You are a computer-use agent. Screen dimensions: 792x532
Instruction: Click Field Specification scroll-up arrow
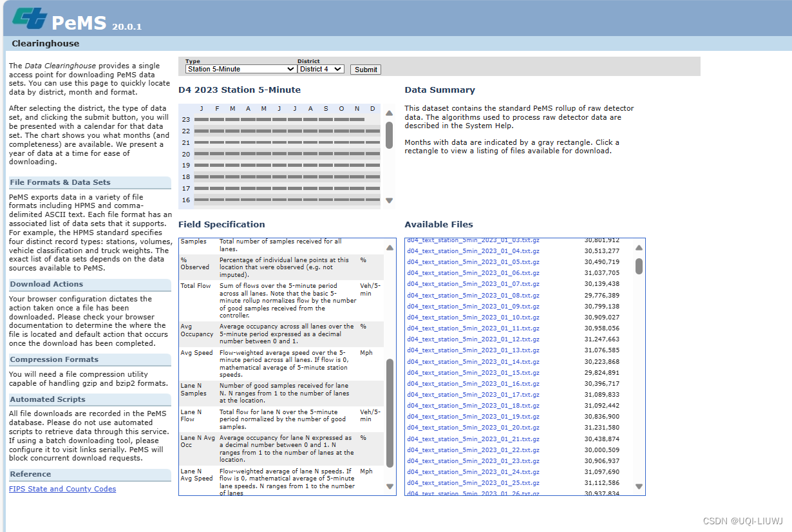click(x=390, y=247)
